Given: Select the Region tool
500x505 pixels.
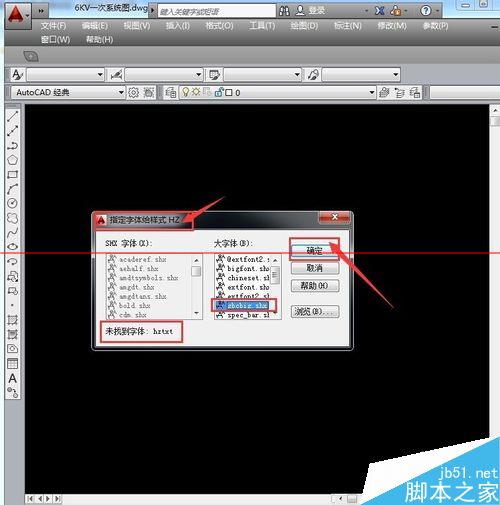Looking at the screenshot, I should [x=12, y=349].
